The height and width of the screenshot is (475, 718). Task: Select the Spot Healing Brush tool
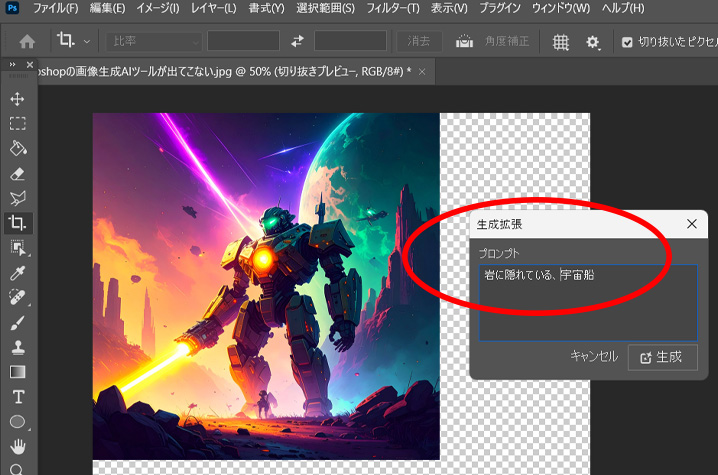pos(17,298)
